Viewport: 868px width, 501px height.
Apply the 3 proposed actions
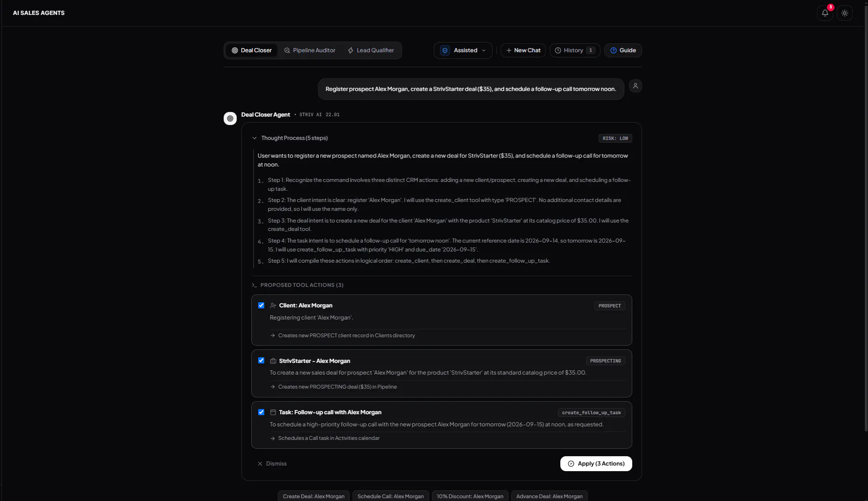click(x=596, y=464)
